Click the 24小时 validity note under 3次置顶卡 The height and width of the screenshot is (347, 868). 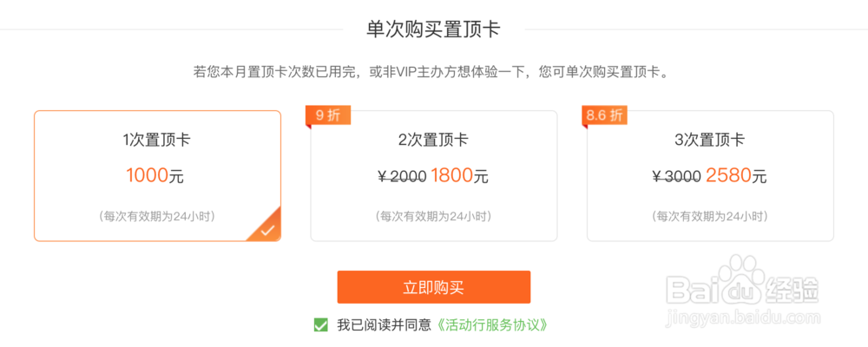(710, 216)
